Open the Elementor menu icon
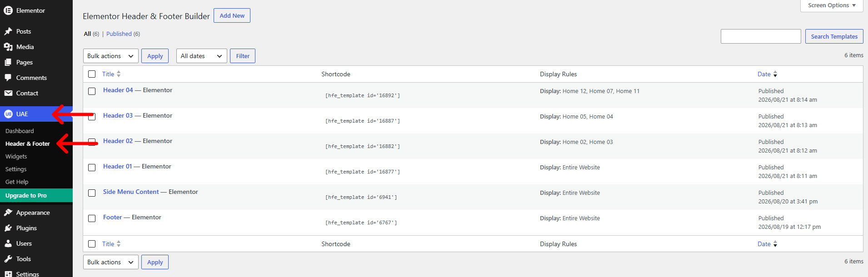Image resolution: width=868 pixels, height=277 pixels. click(x=8, y=10)
